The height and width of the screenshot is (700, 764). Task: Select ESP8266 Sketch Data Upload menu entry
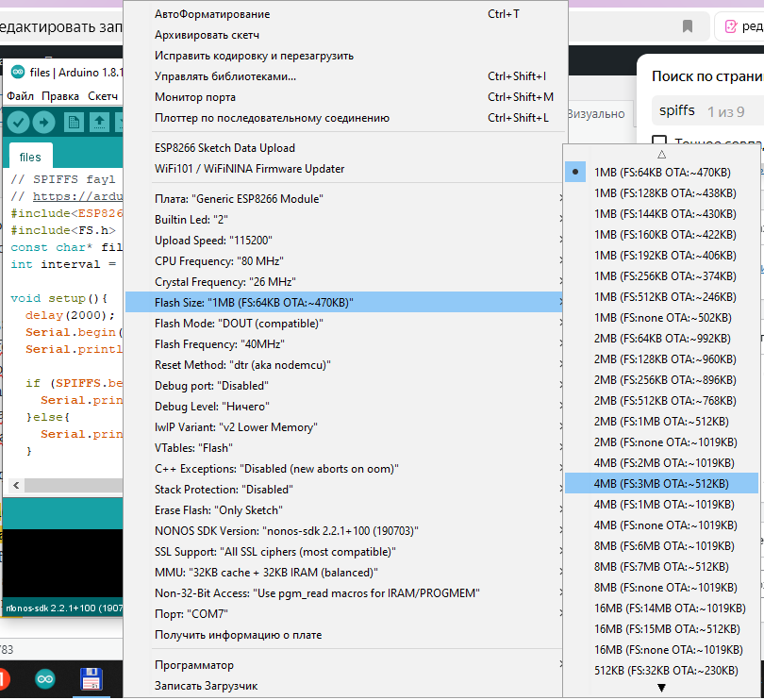224,148
